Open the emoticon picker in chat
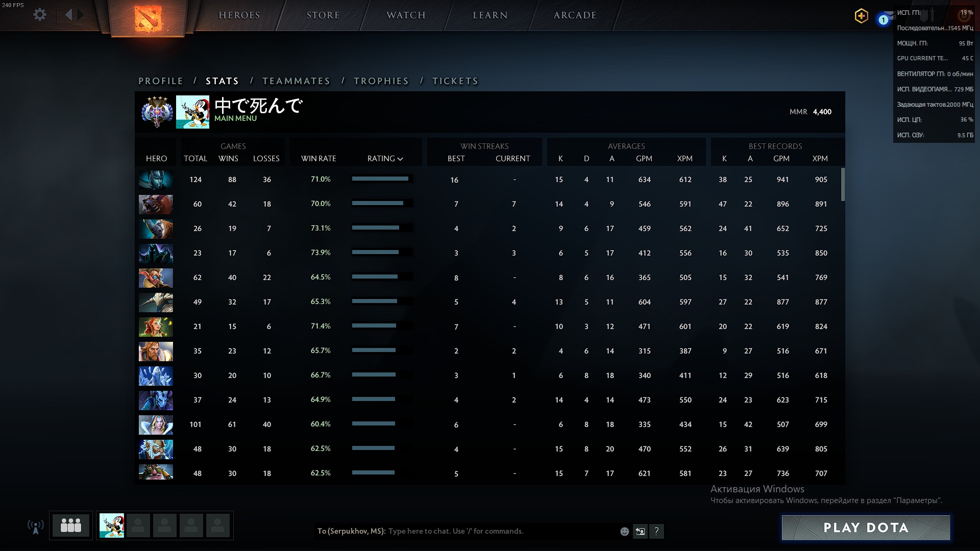Screen dimensions: 980x551 (x=624, y=532)
